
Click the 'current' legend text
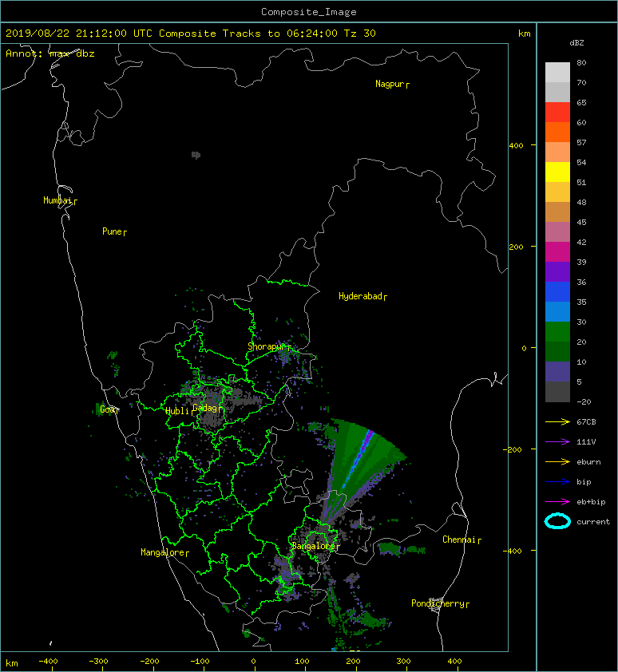593,522
